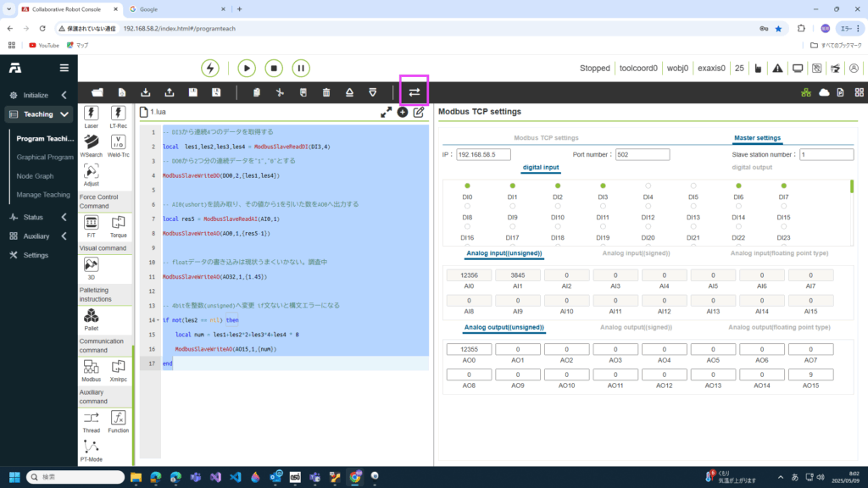Select the WSearch command icon
The width and height of the screenshot is (868, 488).
click(92, 146)
